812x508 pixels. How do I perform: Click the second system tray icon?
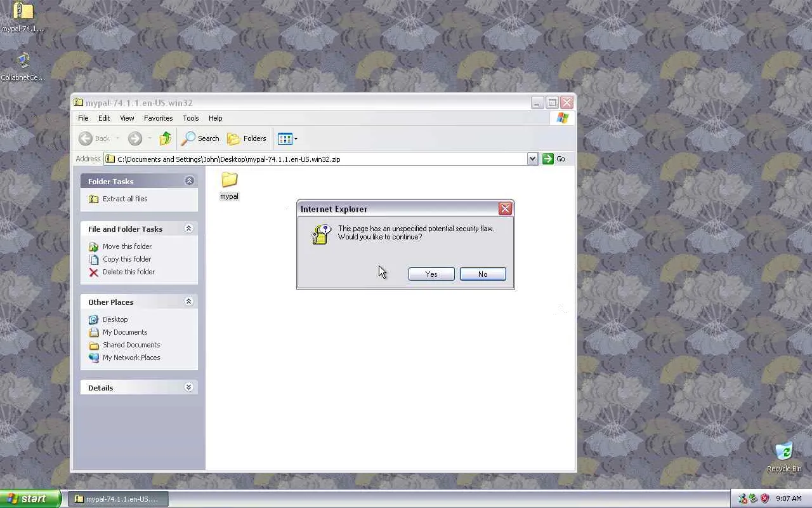pyautogui.click(x=753, y=499)
